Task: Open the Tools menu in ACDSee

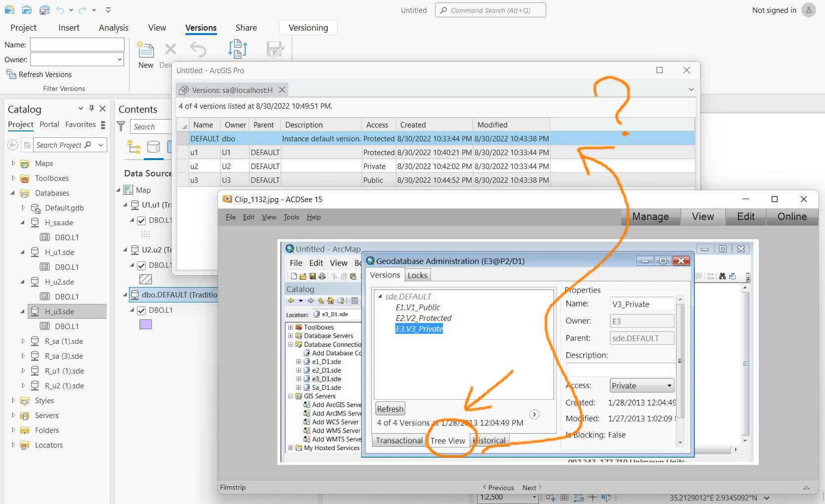Action: [291, 217]
